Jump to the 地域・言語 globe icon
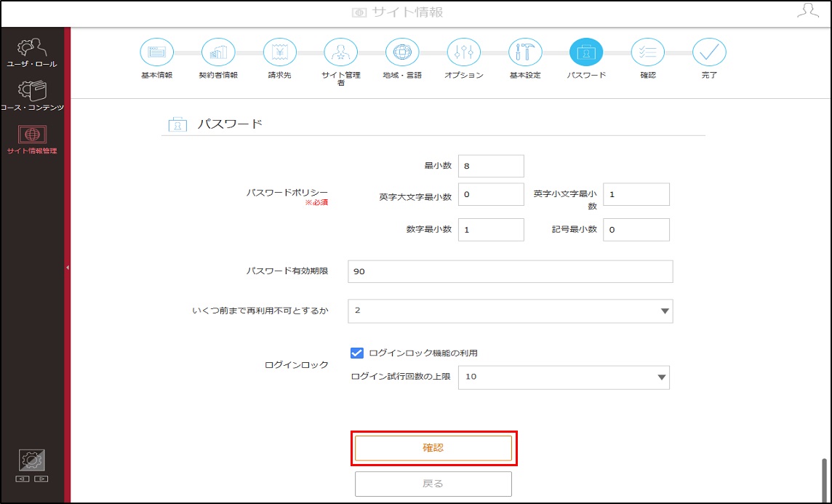The height and width of the screenshot is (504, 832). coord(402,52)
